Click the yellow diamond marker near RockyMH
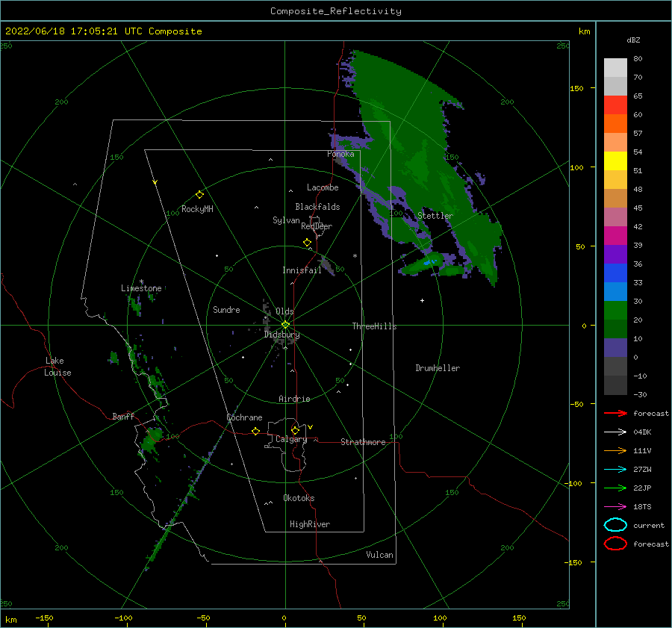This screenshot has width=672, height=628. point(199,195)
